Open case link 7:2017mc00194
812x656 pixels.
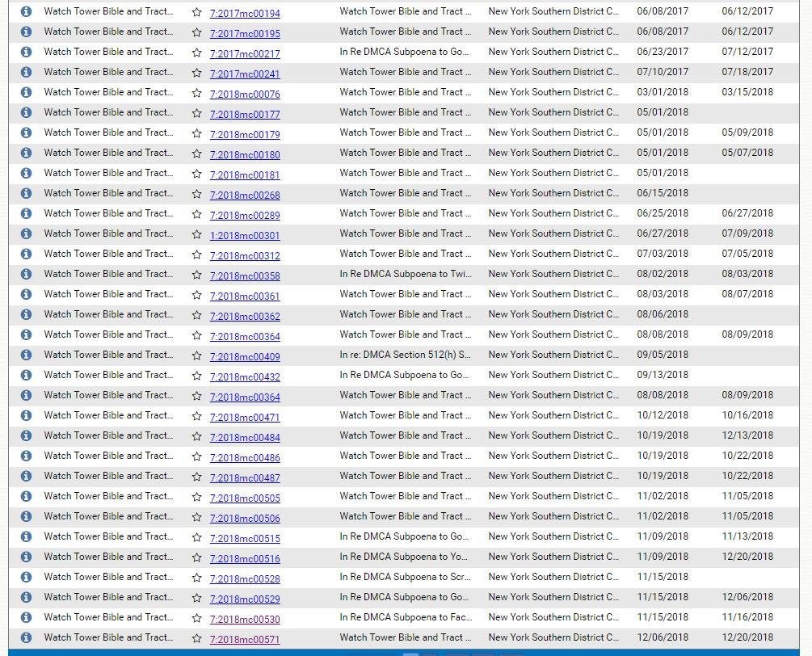pyautogui.click(x=245, y=13)
